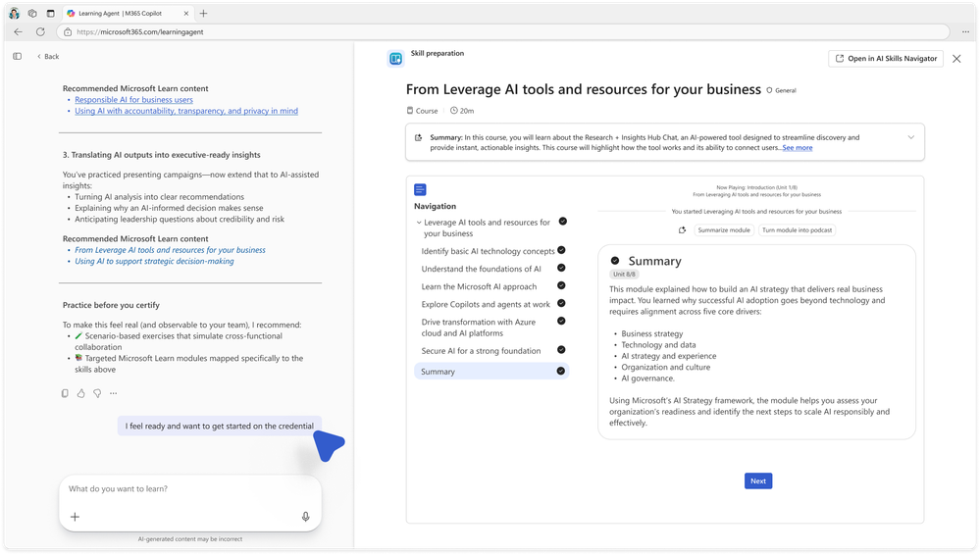The image size is (980, 555).
Task: Give thumbs up to the response
Action: (x=81, y=393)
